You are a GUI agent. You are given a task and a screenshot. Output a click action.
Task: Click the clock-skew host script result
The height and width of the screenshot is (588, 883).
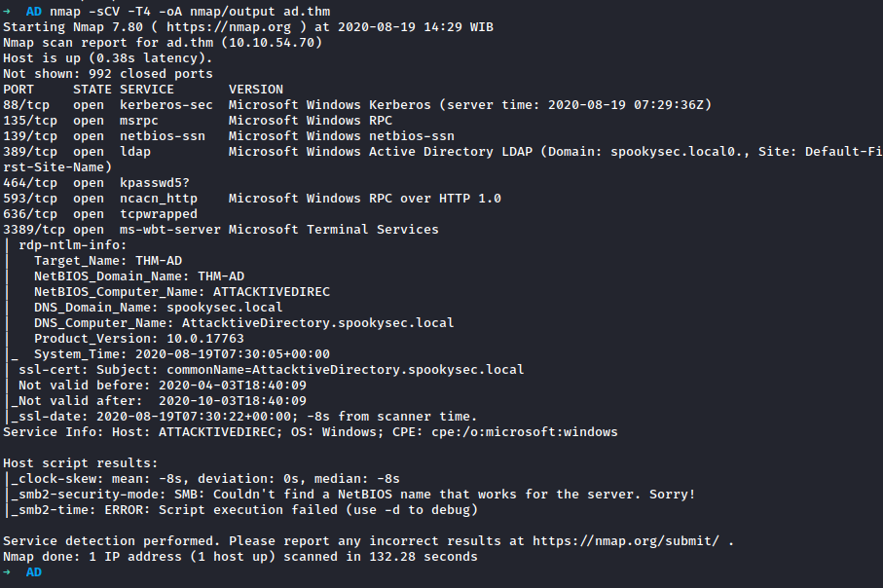click(204, 478)
